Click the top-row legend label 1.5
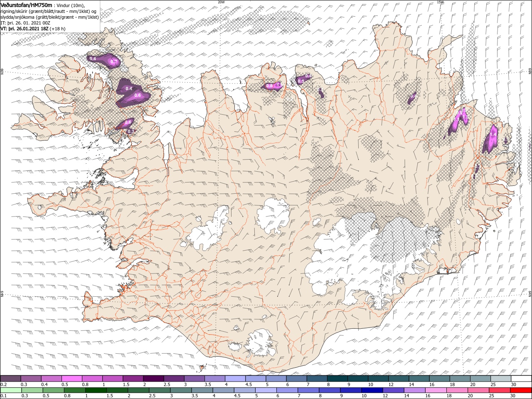Viewport: 532px width, 399px height. click(x=125, y=384)
